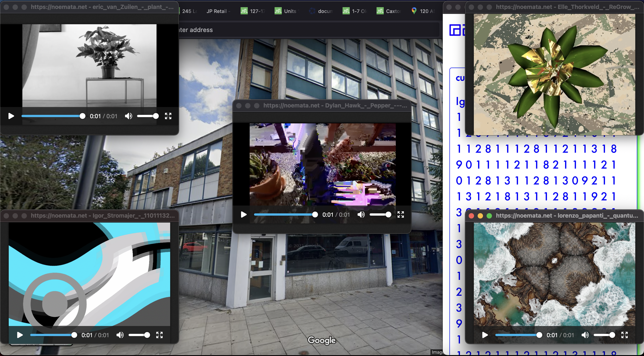This screenshot has height=356, width=644.
Task: Expand Igor_Stromajer video to fullscreen
Action: [159, 335]
